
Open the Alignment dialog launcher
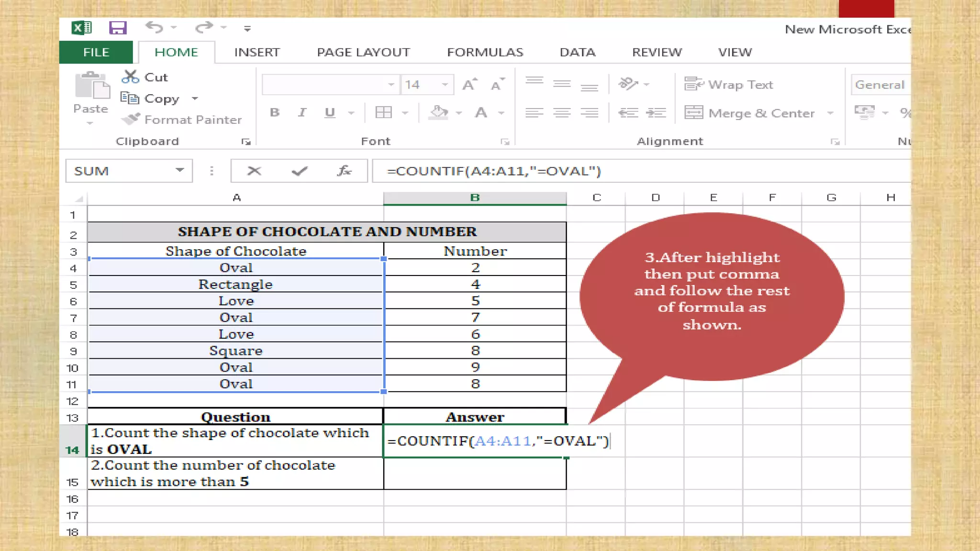[x=835, y=142]
